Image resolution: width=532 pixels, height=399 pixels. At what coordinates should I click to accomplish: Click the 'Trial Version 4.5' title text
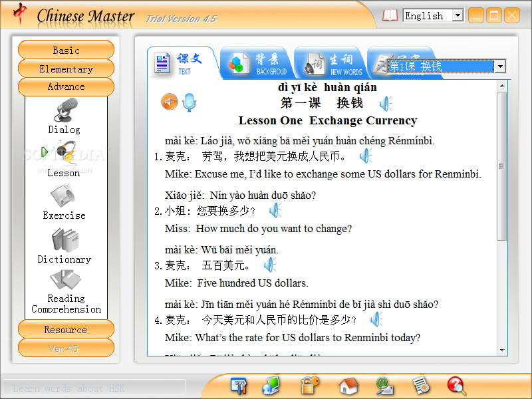(181, 19)
